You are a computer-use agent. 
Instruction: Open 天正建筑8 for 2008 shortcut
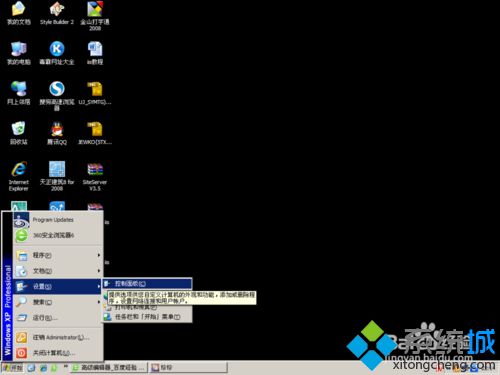tap(57, 176)
